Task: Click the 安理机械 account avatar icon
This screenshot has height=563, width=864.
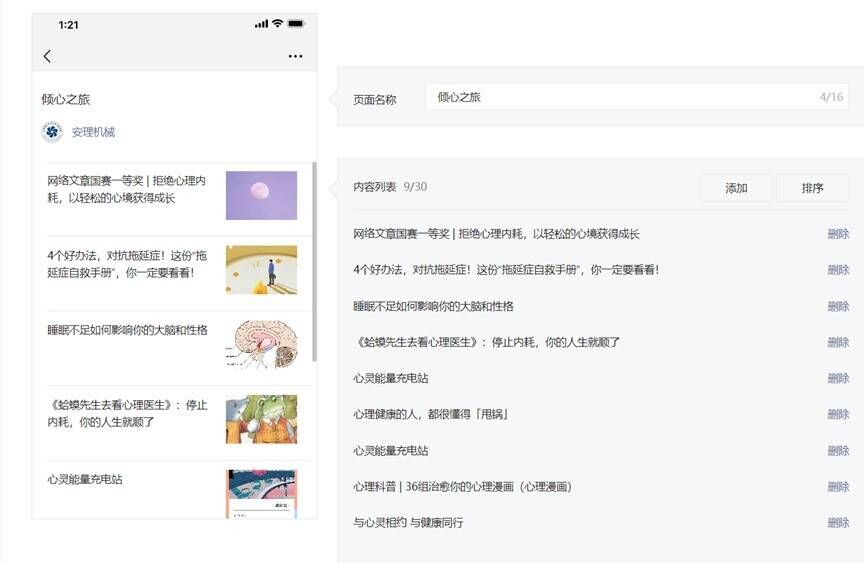Action: click(x=52, y=132)
